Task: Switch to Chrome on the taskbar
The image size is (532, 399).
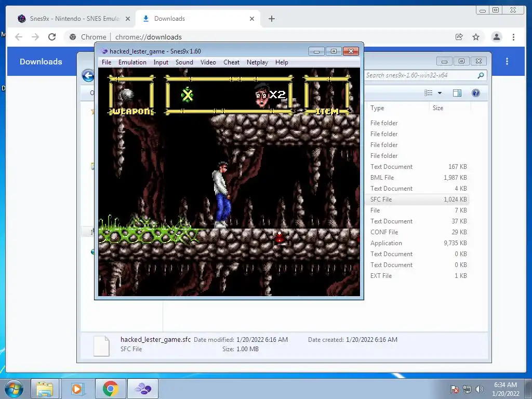Action: point(110,389)
